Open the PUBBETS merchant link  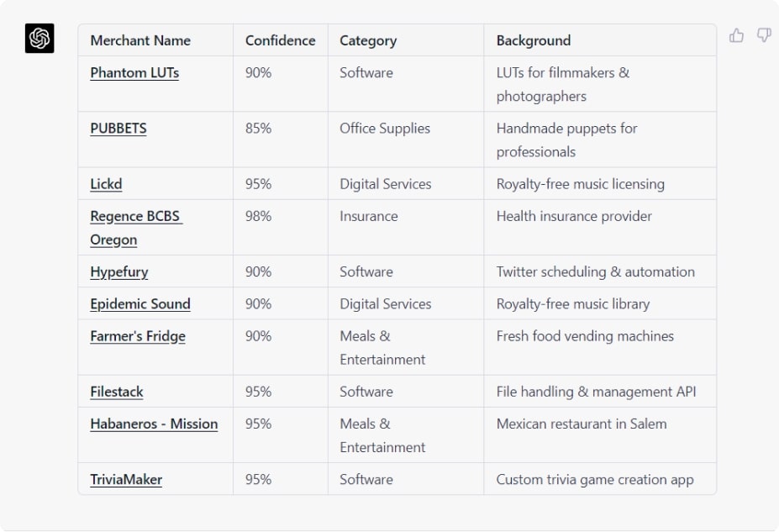118,129
